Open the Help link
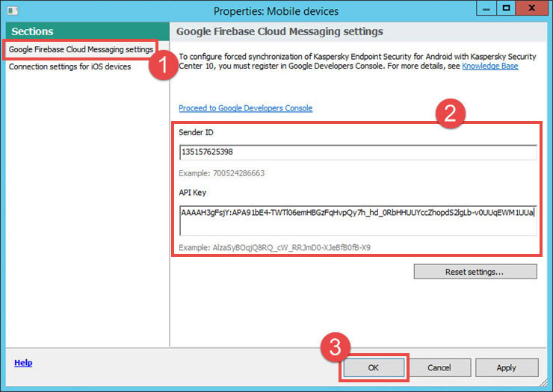The width and height of the screenshot is (553, 392). tap(23, 362)
